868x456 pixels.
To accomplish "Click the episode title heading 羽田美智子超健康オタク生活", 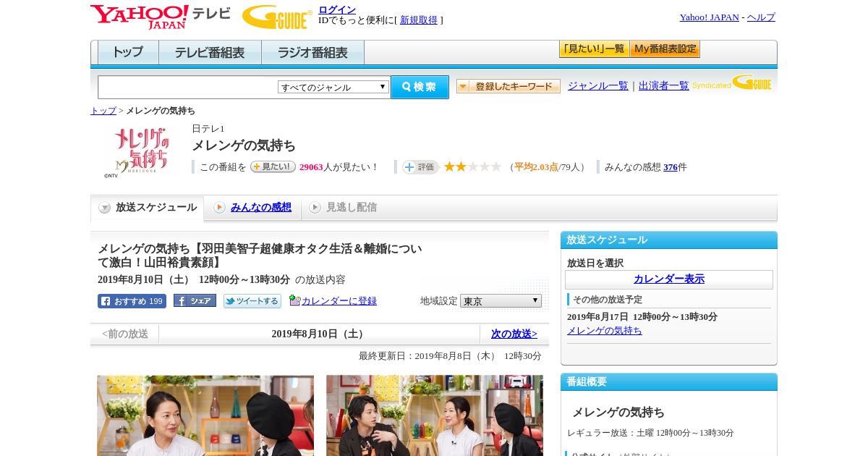I will tap(260, 256).
